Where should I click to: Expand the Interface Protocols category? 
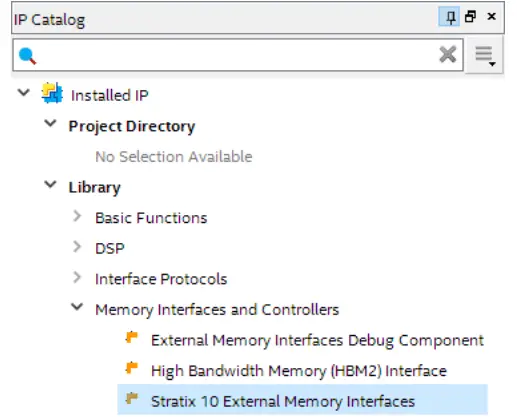tap(77, 277)
